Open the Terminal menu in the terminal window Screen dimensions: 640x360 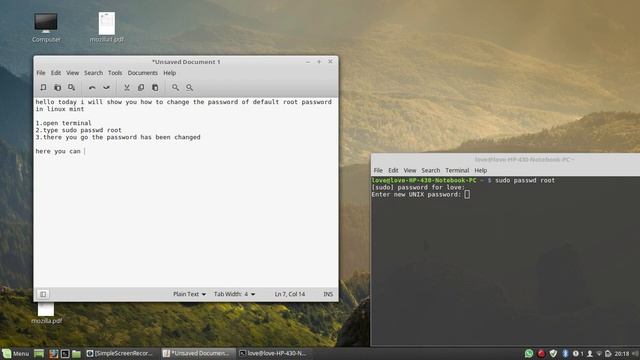[x=457, y=170]
